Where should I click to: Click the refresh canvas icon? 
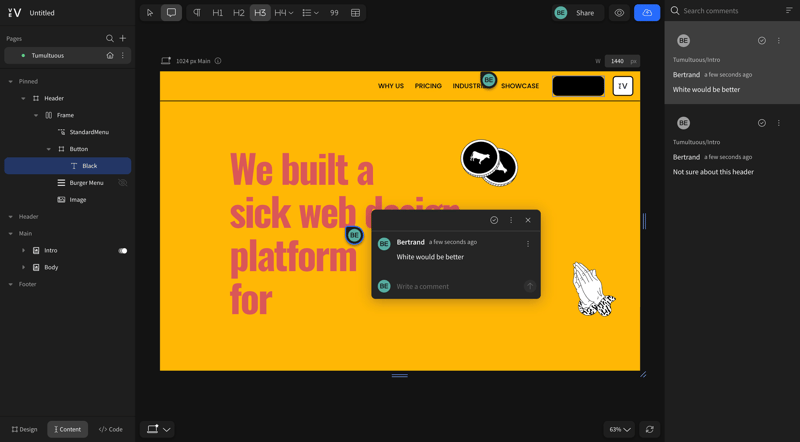tap(649, 429)
